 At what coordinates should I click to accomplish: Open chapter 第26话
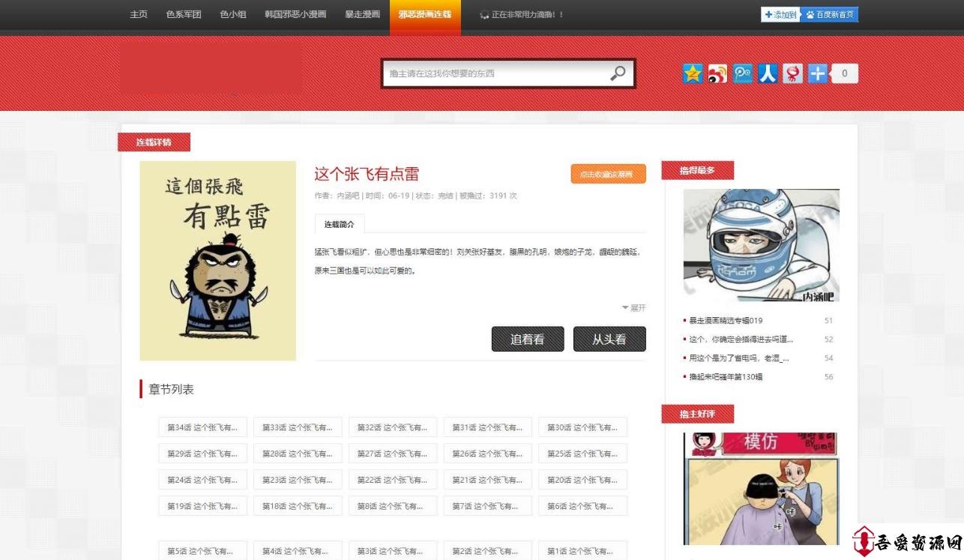487,454
